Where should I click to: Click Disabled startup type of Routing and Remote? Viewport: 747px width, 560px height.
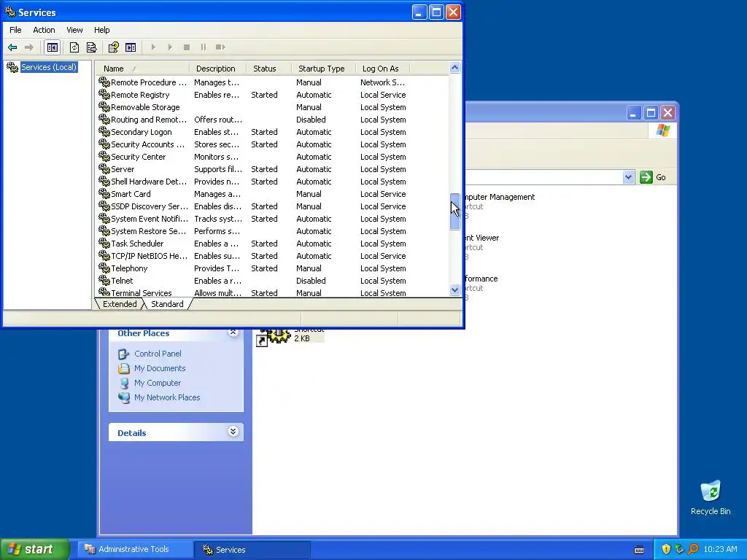pos(311,120)
